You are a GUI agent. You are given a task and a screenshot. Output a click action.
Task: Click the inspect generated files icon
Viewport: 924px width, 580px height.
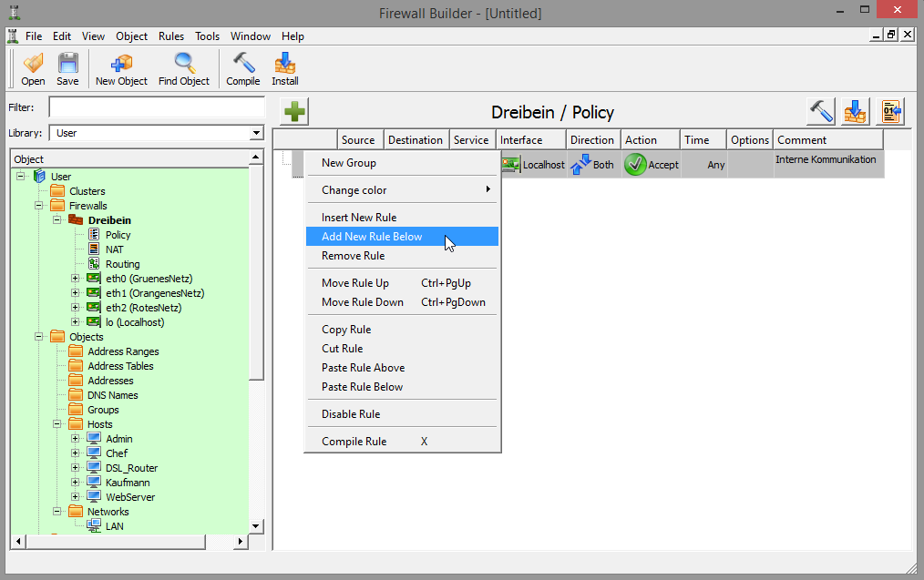[x=890, y=112]
